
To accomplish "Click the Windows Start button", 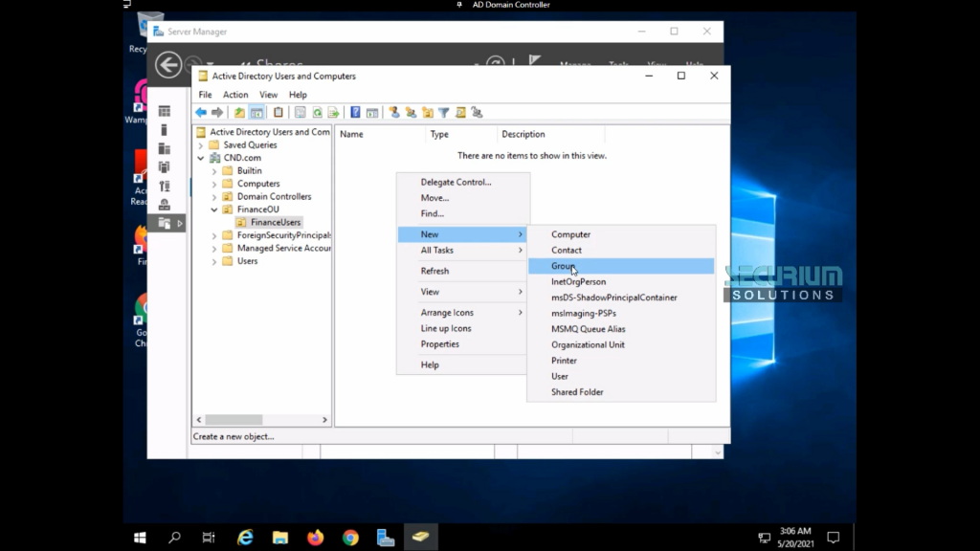I will point(140,538).
